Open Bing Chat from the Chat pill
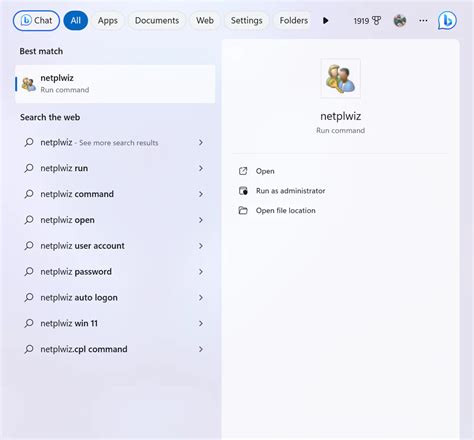Screen dimensions: 474x440 point(36,21)
